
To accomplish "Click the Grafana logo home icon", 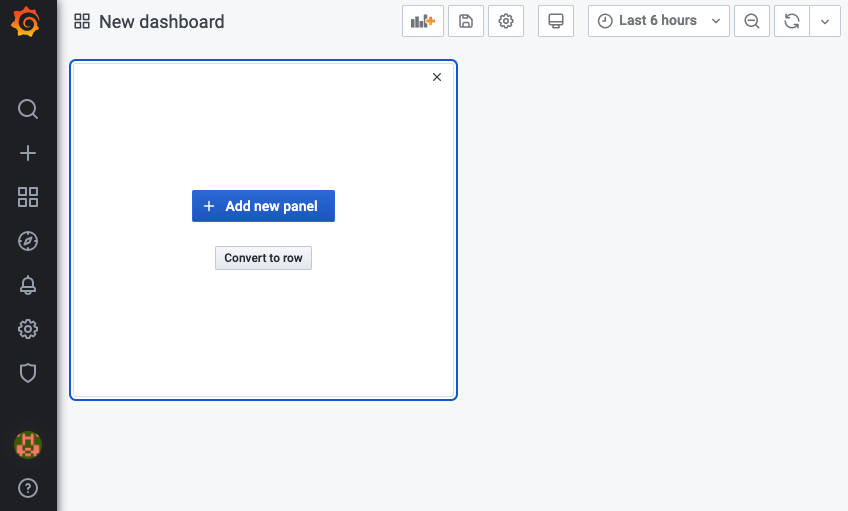I will [28, 22].
